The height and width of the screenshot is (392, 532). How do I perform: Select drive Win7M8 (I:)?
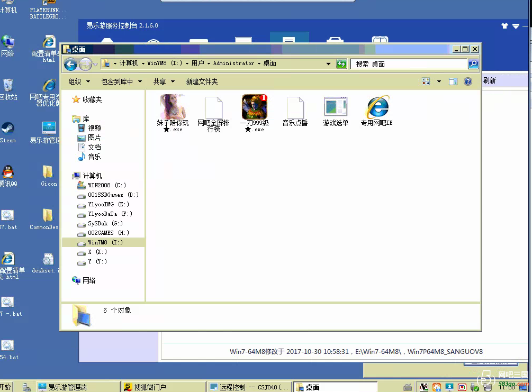(104, 242)
